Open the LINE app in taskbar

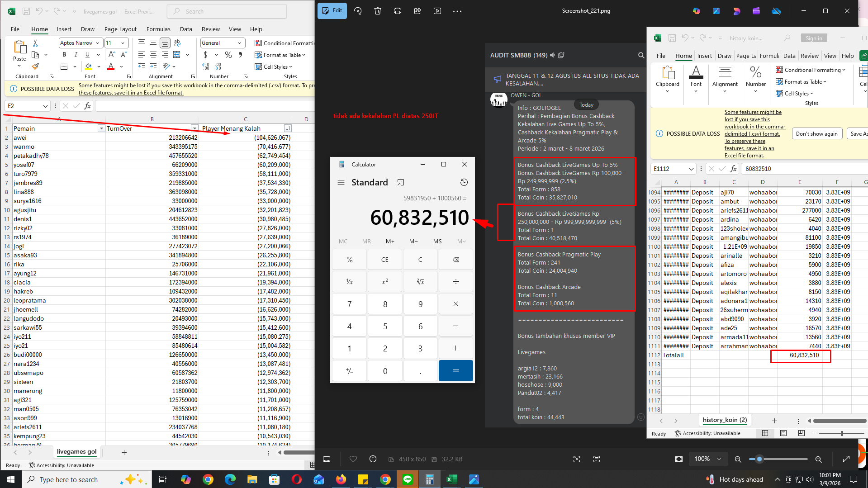coord(408,479)
